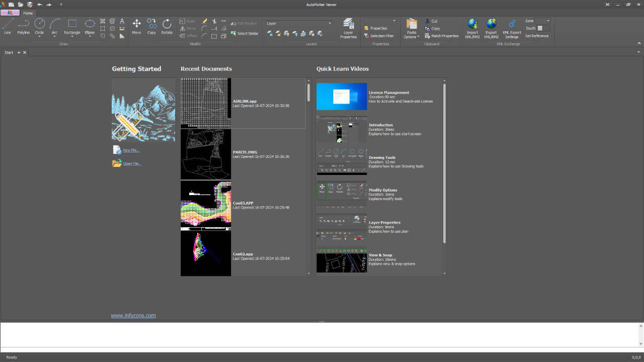644x362 pixels.
Task: Click Set Reference
Action: [537, 36]
